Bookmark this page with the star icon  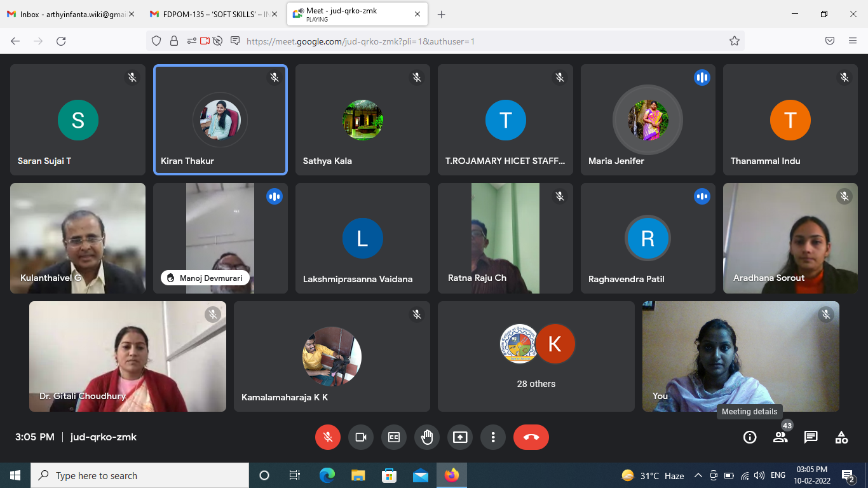[x=735, y=41]
